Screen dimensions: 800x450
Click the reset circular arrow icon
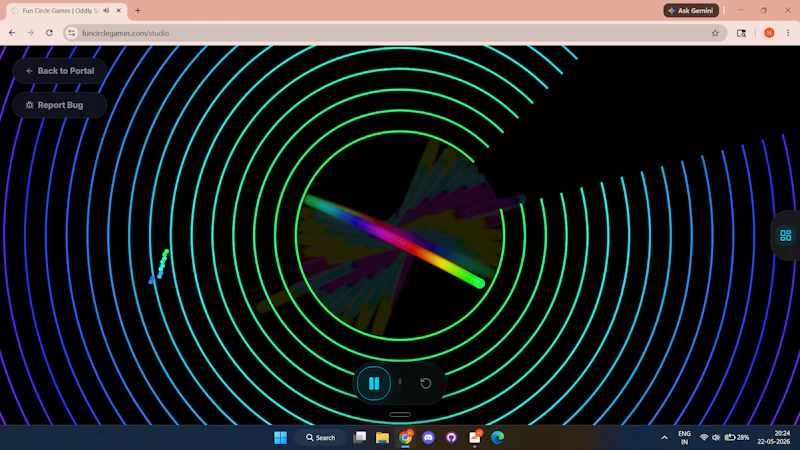(x=426, y=383)
